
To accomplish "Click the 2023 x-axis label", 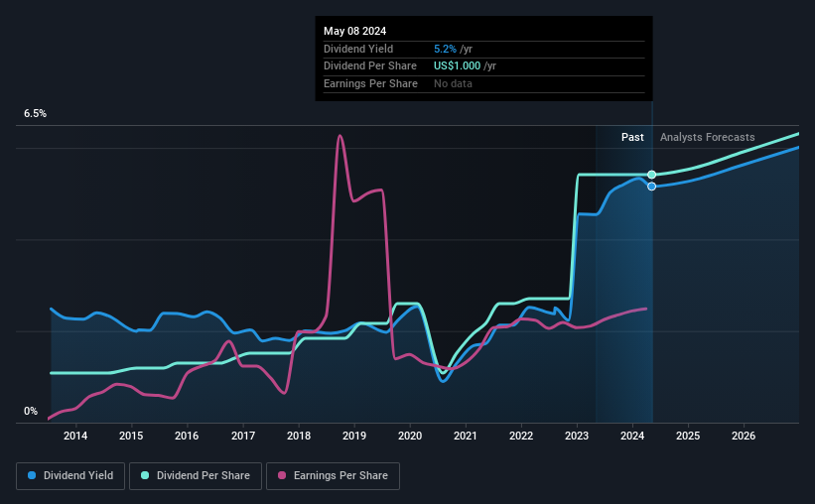I will [577, 436].
